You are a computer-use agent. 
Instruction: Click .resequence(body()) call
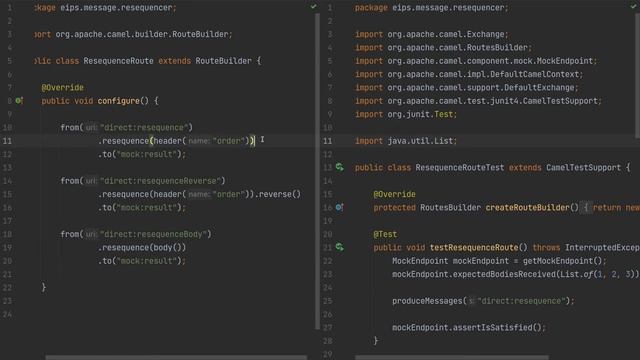(x=142, y=247)
